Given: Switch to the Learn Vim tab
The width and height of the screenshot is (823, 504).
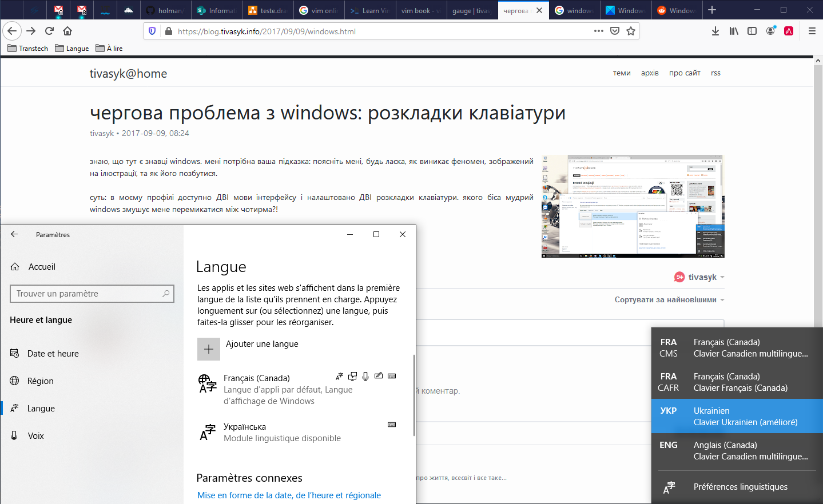Looking at the screenshot, I should [369, 10].
